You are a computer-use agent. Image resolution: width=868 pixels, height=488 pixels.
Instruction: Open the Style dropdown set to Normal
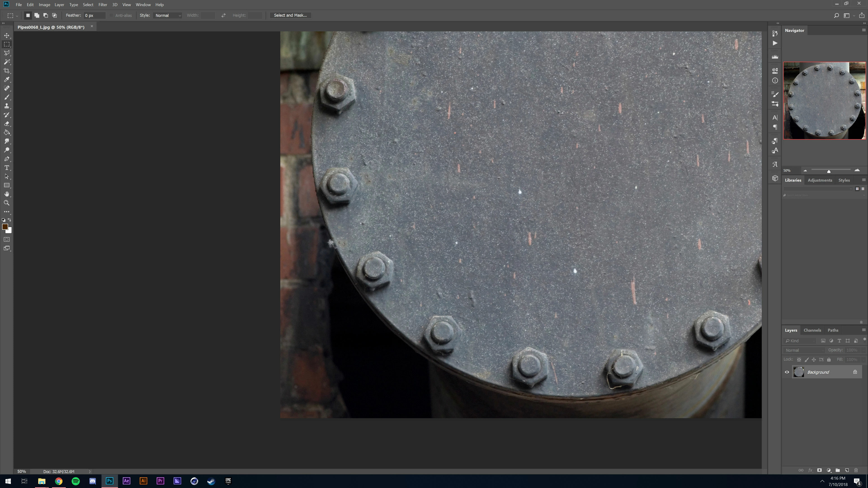[x=167, y=16]
